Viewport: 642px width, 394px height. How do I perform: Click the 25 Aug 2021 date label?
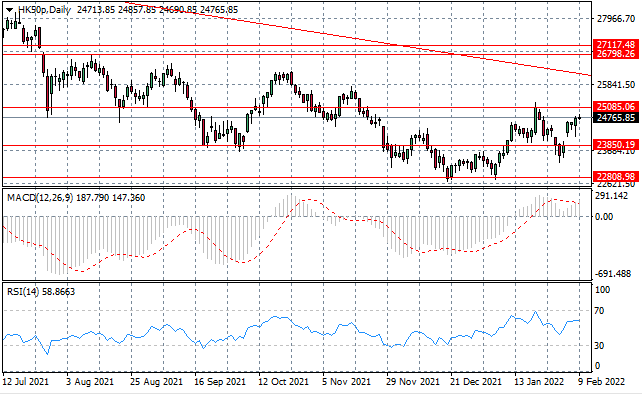(156, 382)
